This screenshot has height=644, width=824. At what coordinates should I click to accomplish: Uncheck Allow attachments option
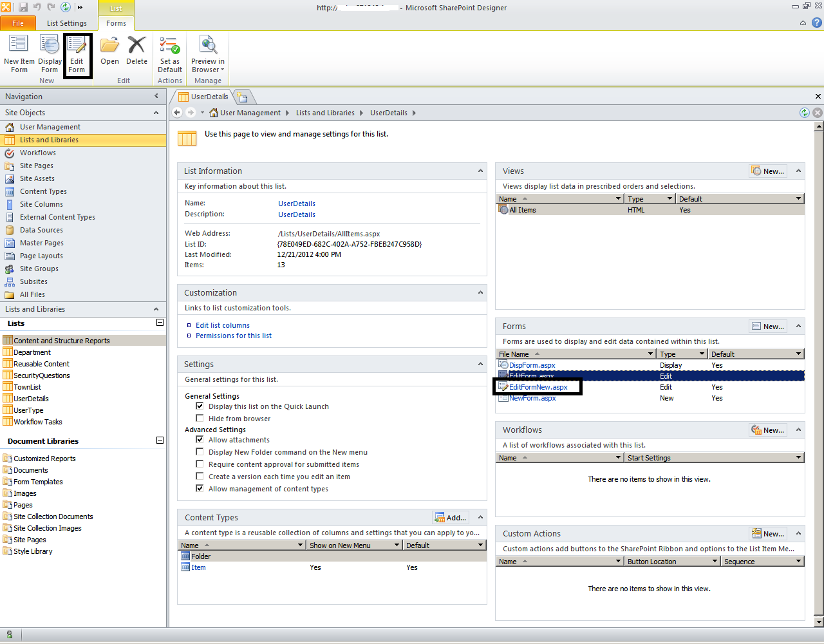tap(200, 440)
